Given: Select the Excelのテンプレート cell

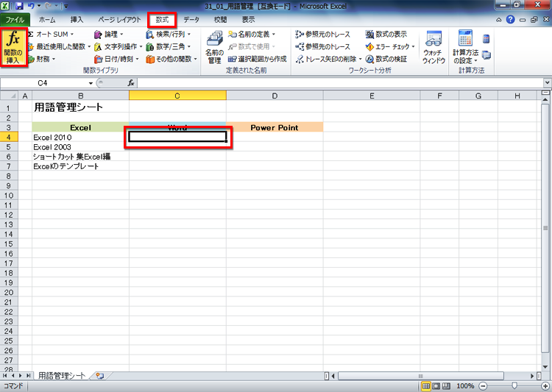Looking at the screenshot, I should click(81, 166).
